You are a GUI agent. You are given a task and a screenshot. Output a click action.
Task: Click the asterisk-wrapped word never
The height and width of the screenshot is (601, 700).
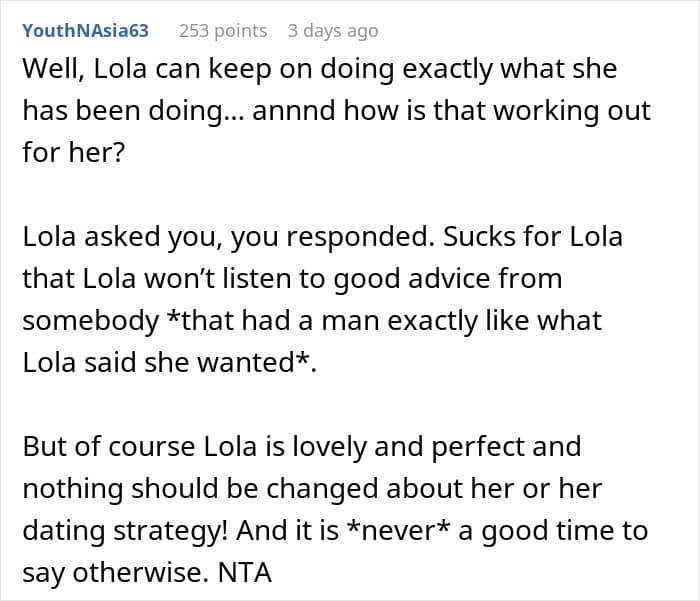point(397,530)
